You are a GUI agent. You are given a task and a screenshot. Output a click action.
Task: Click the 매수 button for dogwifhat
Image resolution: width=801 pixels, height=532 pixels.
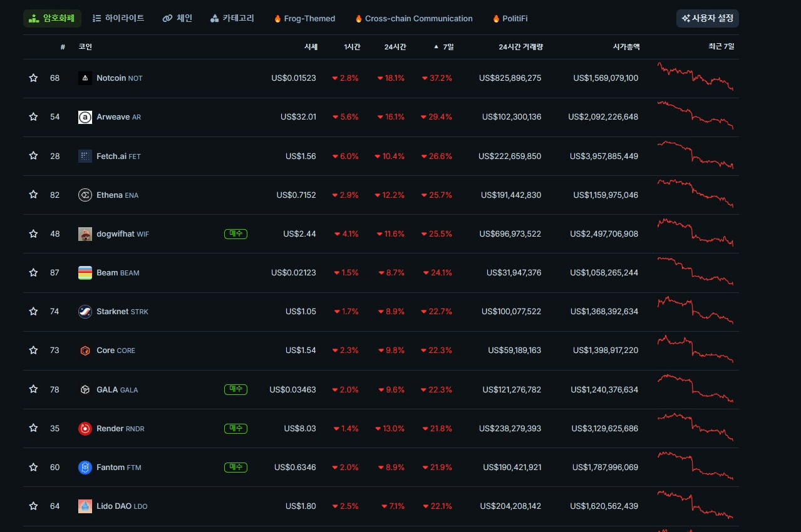(235, 234)
